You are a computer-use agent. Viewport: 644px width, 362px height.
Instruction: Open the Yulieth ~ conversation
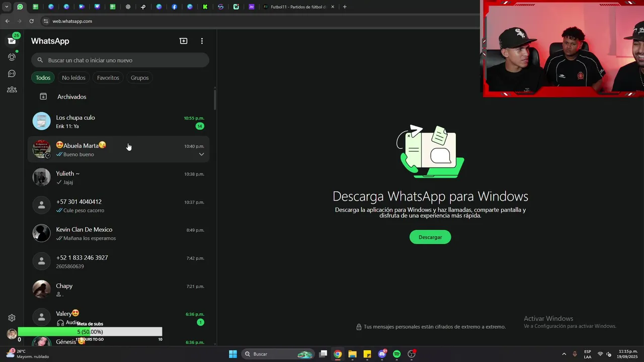point(118,177)
